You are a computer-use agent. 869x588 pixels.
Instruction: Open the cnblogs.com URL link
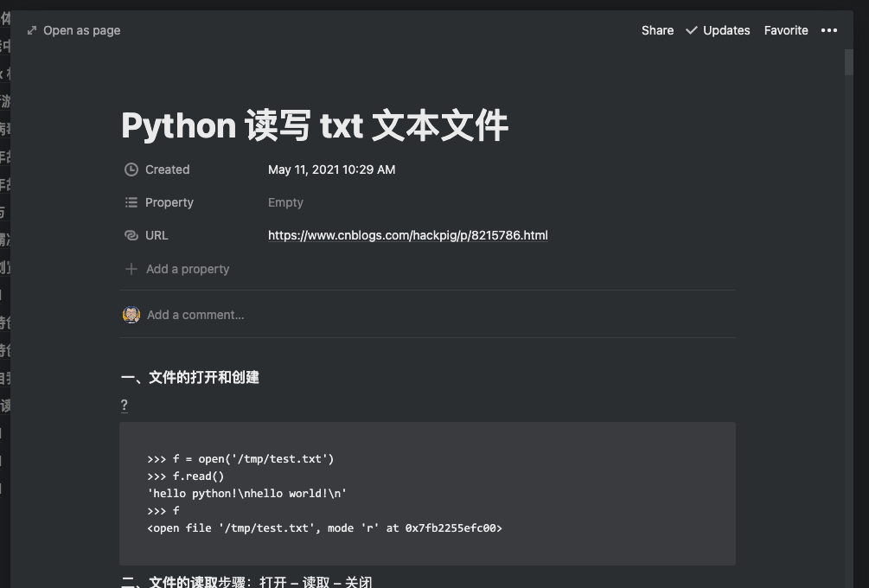[407, 234]
